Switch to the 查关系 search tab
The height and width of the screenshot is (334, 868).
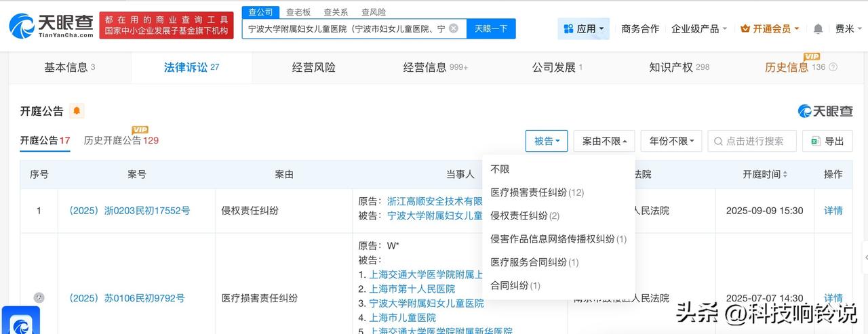(336, 12)
